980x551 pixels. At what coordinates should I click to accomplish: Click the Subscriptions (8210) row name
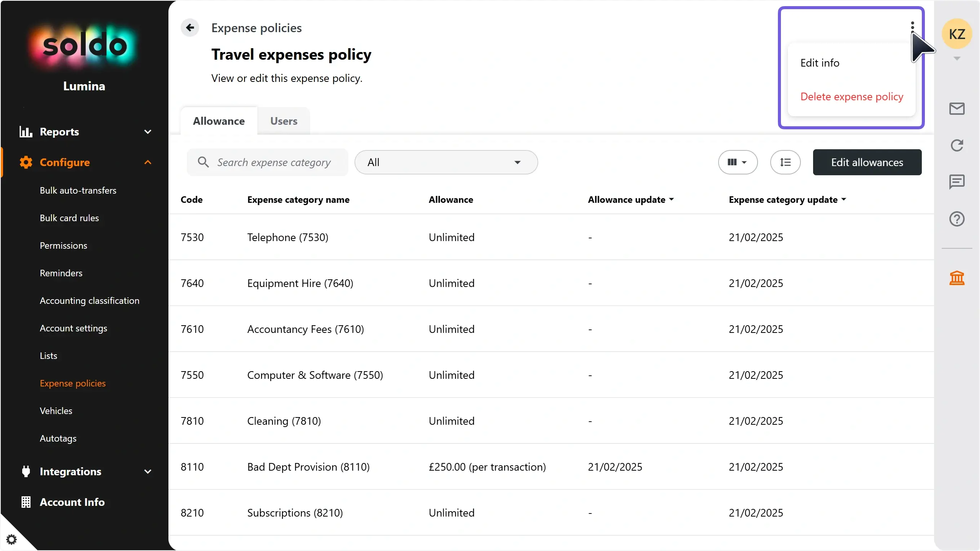pos(295,513)
